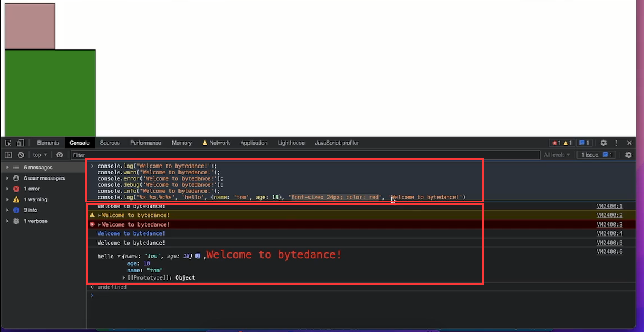Click the age: 18 property line
This screenshot has width=644, height=332.
tap(139, 263)
